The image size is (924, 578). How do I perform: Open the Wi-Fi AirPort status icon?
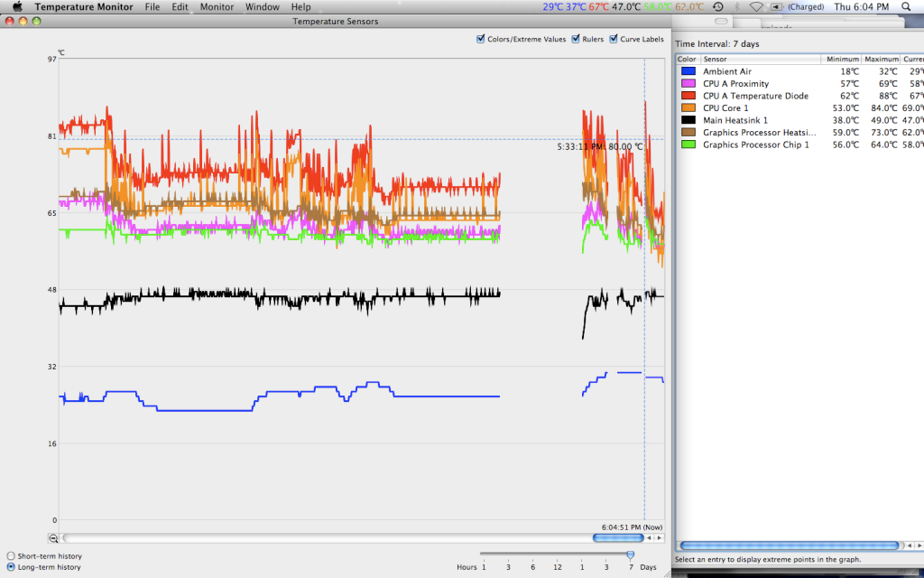point(755,6)
